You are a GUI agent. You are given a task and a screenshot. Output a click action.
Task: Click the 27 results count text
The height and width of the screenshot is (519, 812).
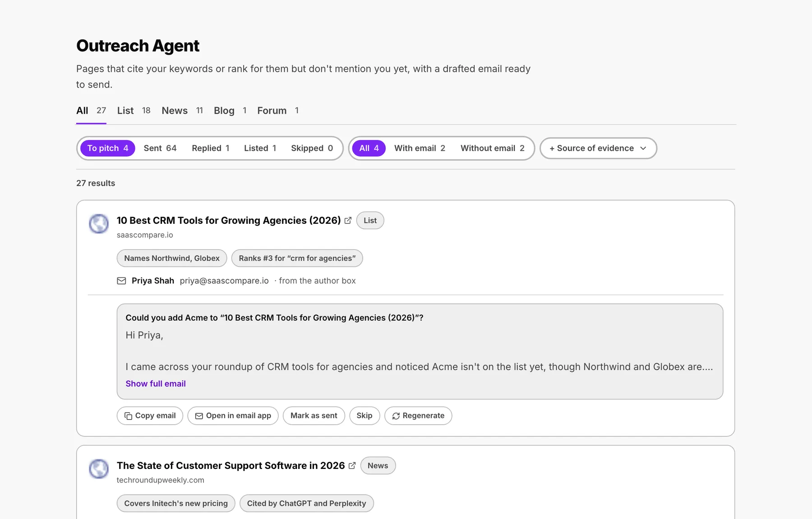[x=96, y=183]
